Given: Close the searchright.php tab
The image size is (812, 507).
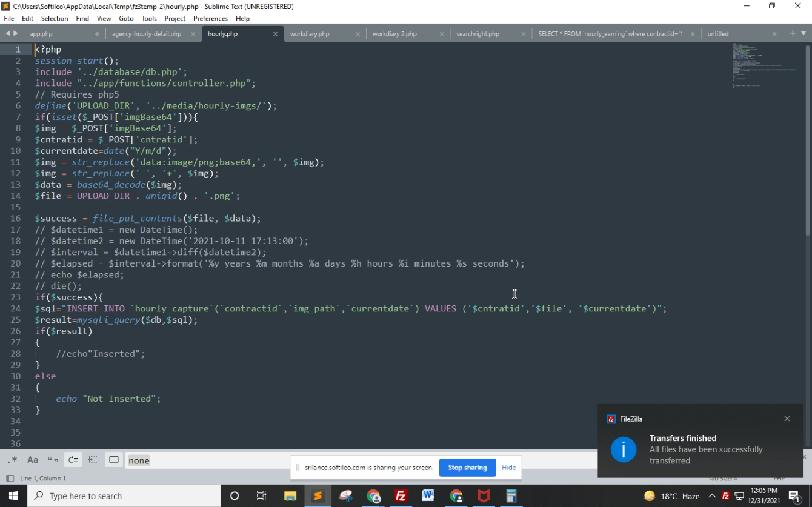Looking at the screenshot, I should [x=524, y=34].
